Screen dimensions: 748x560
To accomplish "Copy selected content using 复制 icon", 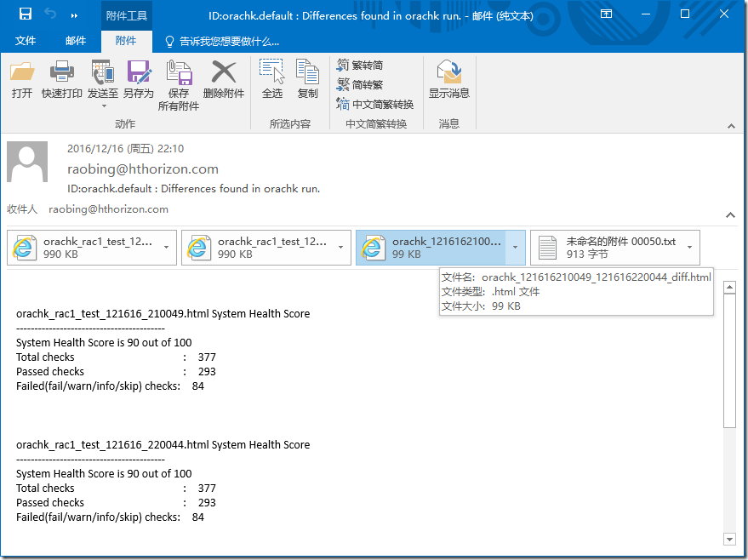I will [307, 83].
